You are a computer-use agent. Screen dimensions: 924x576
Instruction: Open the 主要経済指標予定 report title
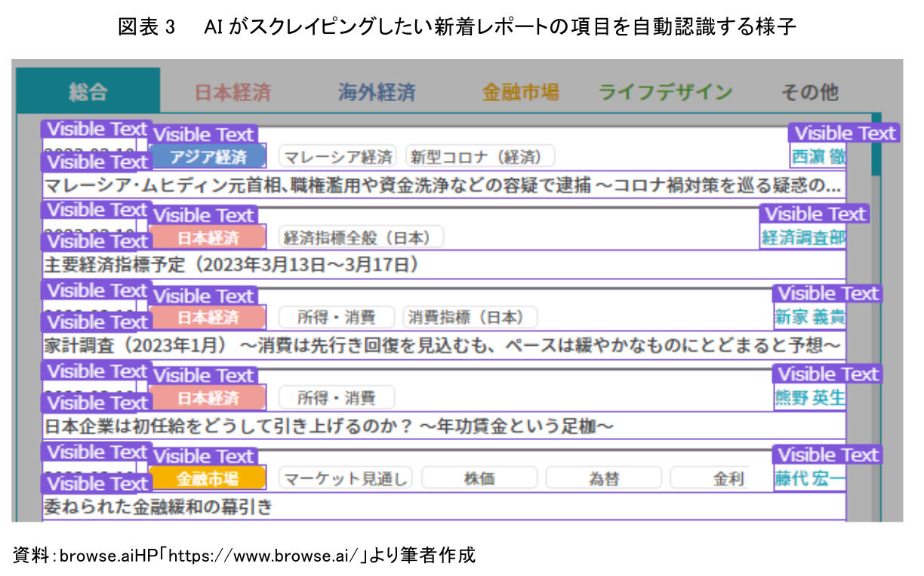[x=231, y=265]
